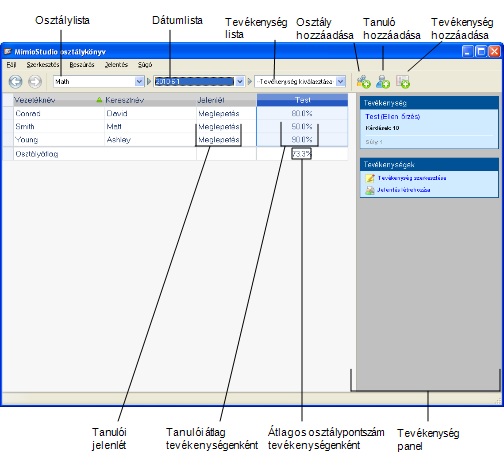Click the report icon beside Jelentés létrehozása
Viewport: 504px width, 467px height.
pos(370,190)
